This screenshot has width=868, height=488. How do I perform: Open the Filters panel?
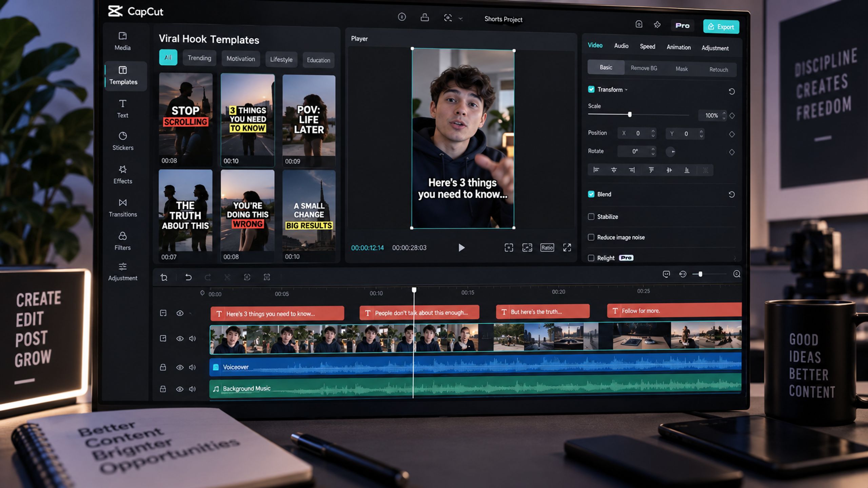tap(122, 241)
